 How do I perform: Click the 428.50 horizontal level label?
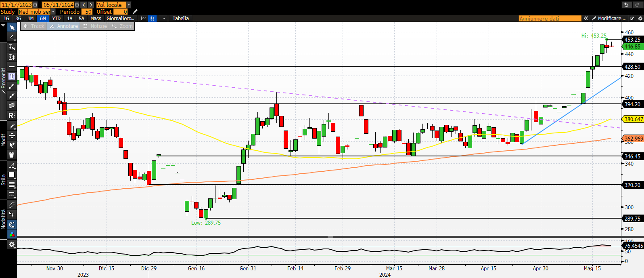pyautogui.click(x=632, y=67)
